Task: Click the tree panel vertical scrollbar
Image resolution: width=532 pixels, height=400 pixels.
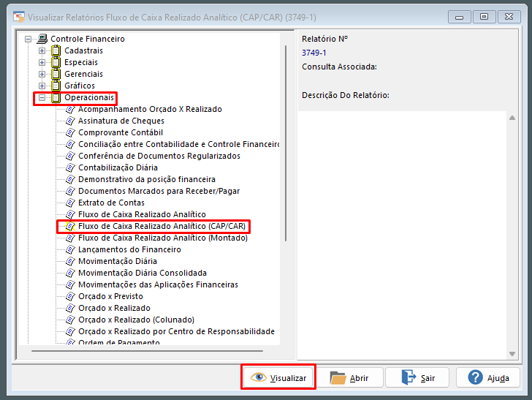Action: click(x=286, y=143)
